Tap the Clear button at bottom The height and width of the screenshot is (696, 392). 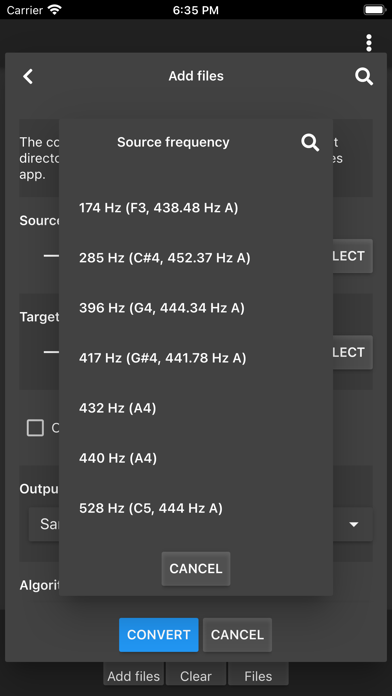[x=196, y=676]
